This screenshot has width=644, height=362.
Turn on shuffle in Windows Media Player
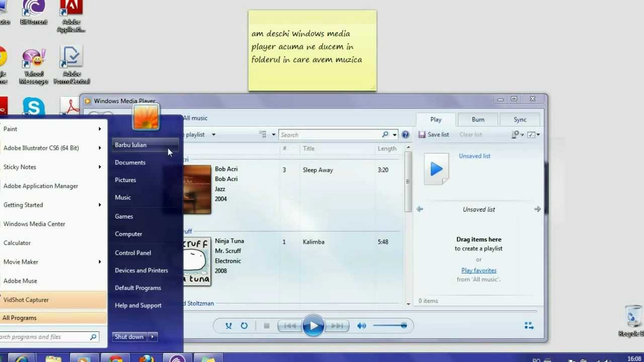click(x=228, y=326)
